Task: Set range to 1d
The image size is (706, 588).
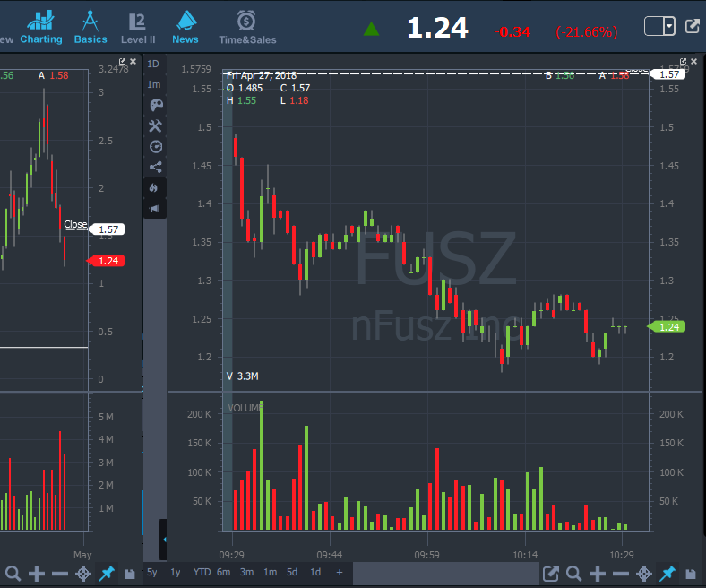Action: pos(315,572)
